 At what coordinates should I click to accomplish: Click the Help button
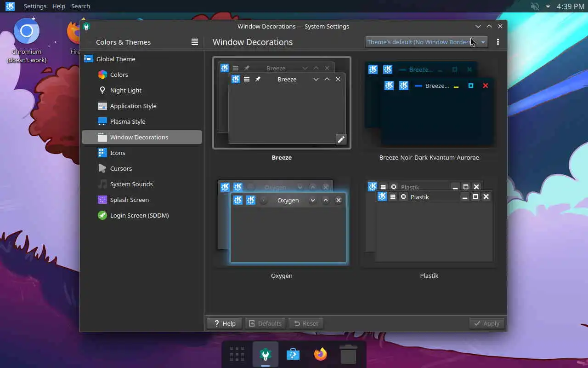coord(225,323)
